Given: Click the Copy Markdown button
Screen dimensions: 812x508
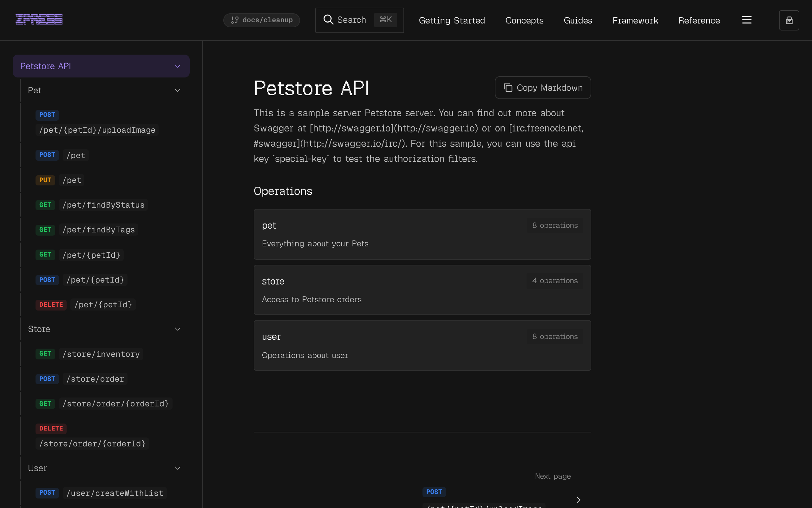Looking at the screenshot, I should tap(543, 88).
